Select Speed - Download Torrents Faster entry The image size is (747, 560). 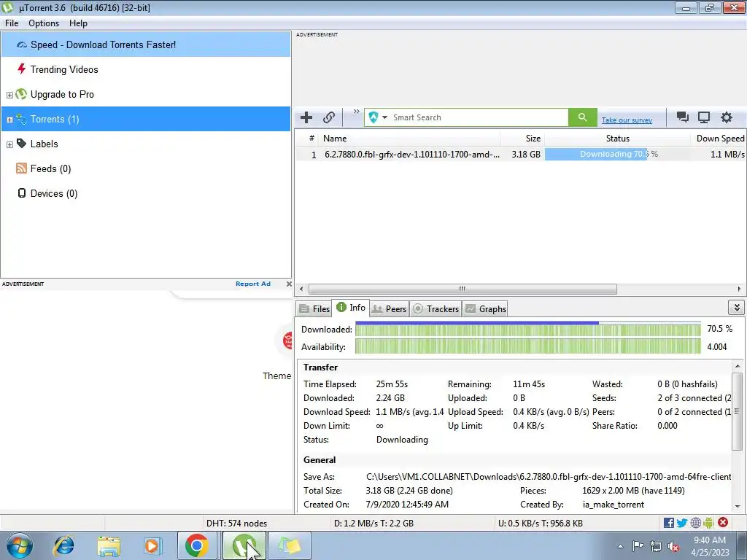146,44
